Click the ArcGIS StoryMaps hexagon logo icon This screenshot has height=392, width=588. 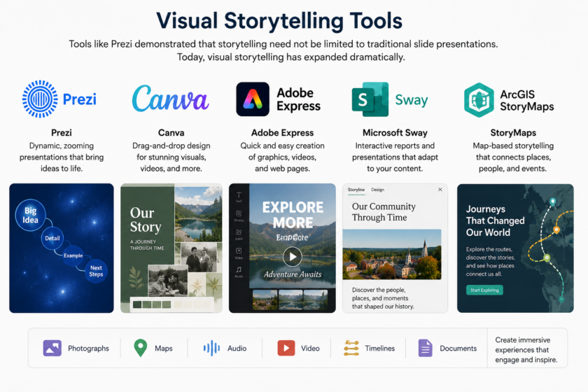tap(479, 100)
